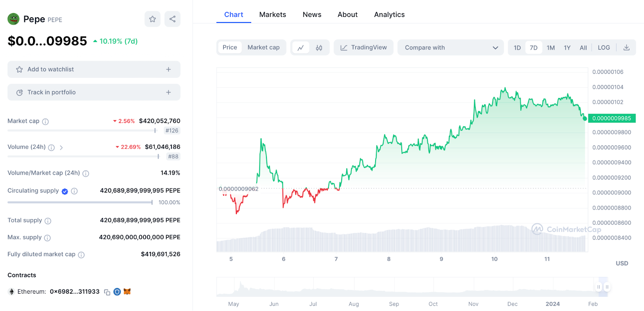
Task: Open the News tab
Action: click(312, 15)
